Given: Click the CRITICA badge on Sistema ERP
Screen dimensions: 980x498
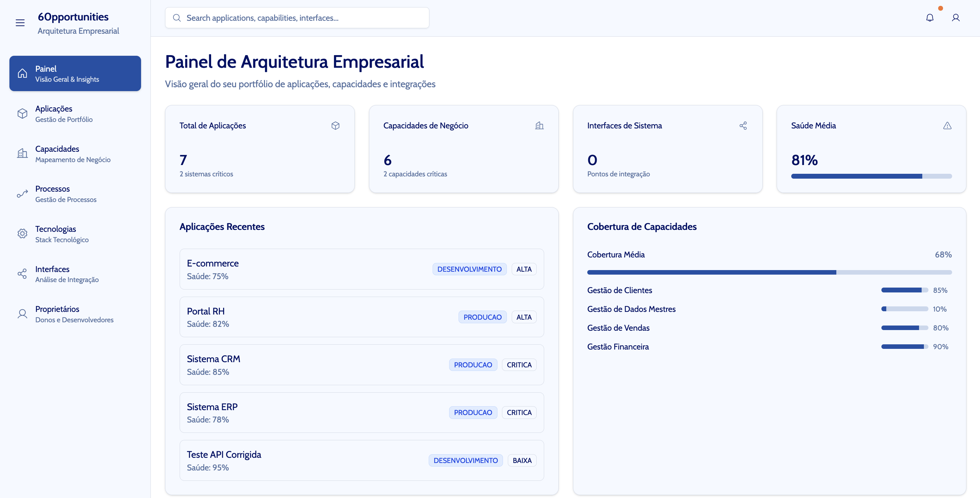Looking at the screenshot, I should click(x=519, y=412).
